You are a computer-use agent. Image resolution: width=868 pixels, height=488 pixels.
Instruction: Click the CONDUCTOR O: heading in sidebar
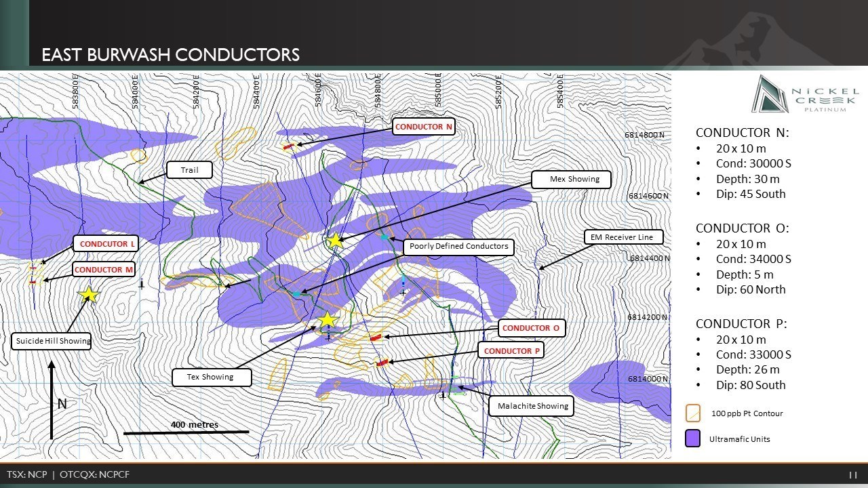[743, 228]
